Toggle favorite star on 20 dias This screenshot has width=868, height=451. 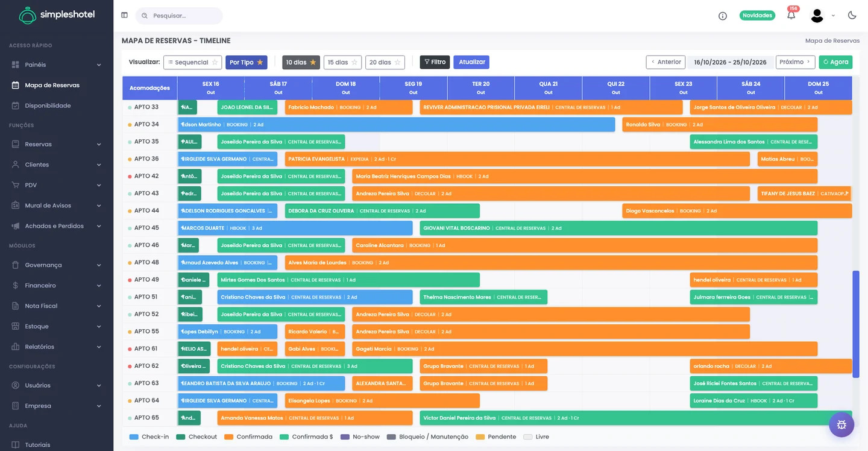pos(397,62)
